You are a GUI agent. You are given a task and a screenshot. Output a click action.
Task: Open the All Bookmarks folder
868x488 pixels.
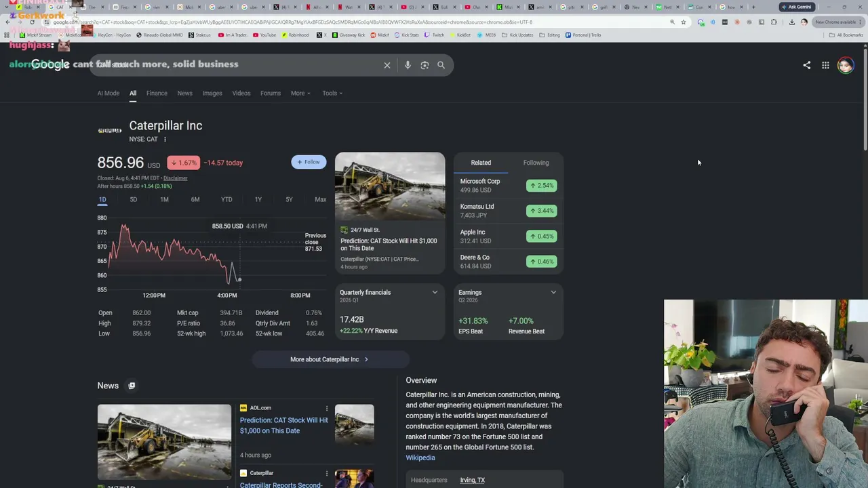click(x=846, y=35)
